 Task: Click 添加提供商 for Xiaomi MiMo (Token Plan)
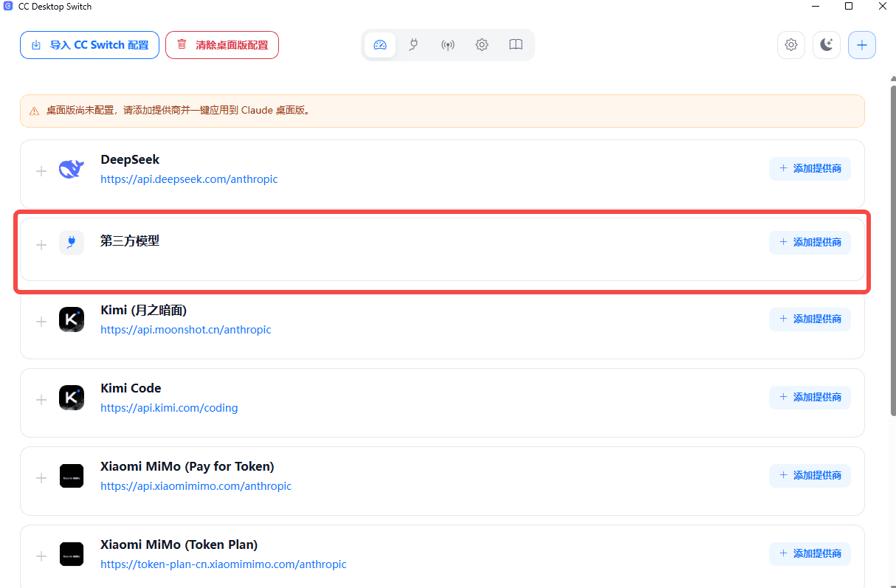(810, 553)
